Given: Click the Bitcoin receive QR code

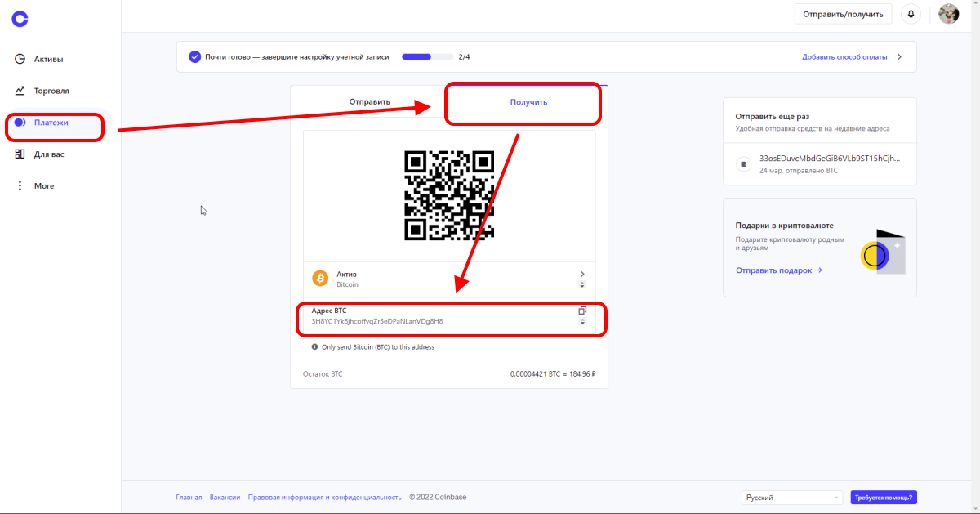Looking at the screenshot, I should (x=449, y=194).
